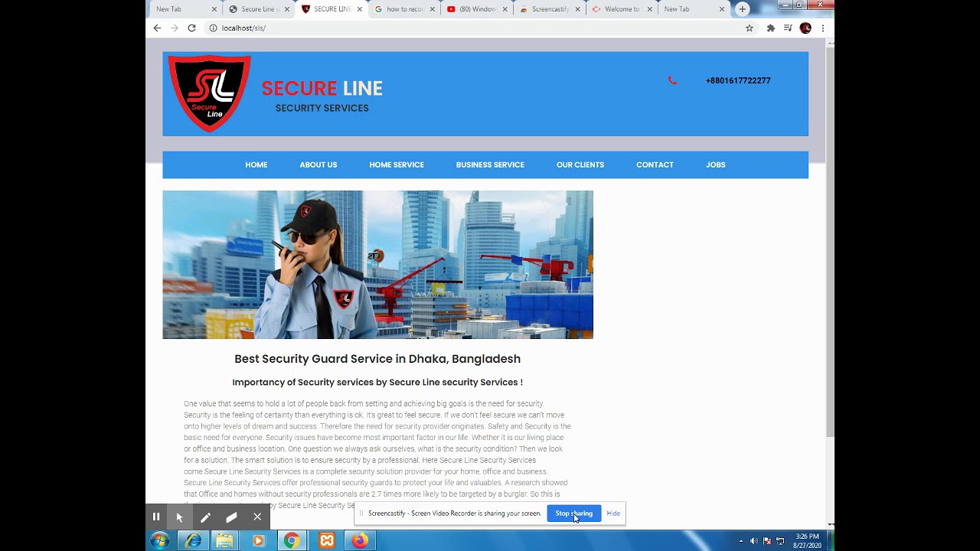This screenshot has width=980, height=551.
Task: Open the Windows Start menu
Action: click(x=159, y=541)
